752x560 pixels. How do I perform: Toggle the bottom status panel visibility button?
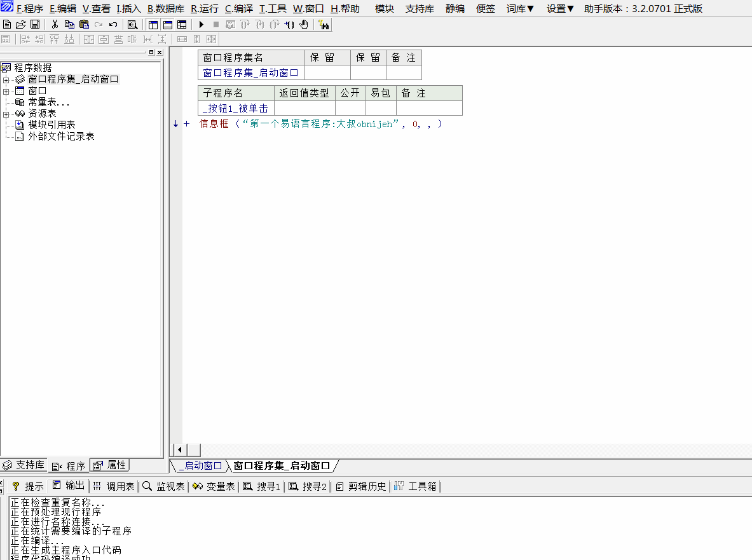(x=167, y=24)
